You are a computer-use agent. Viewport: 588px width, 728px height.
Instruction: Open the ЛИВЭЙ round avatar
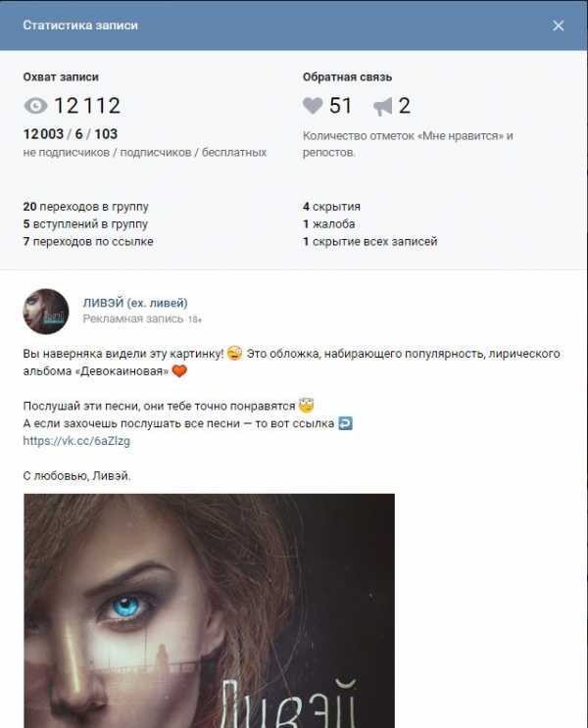click(46, 311)
